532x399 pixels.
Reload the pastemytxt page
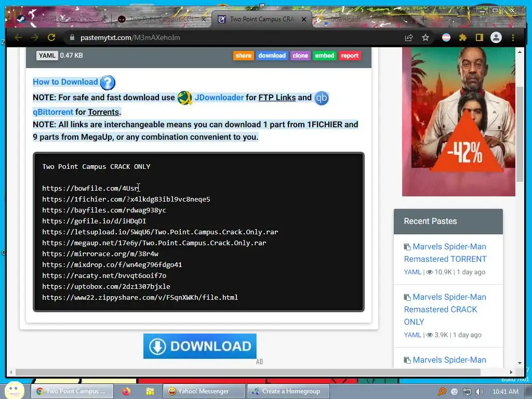point(51,37)
